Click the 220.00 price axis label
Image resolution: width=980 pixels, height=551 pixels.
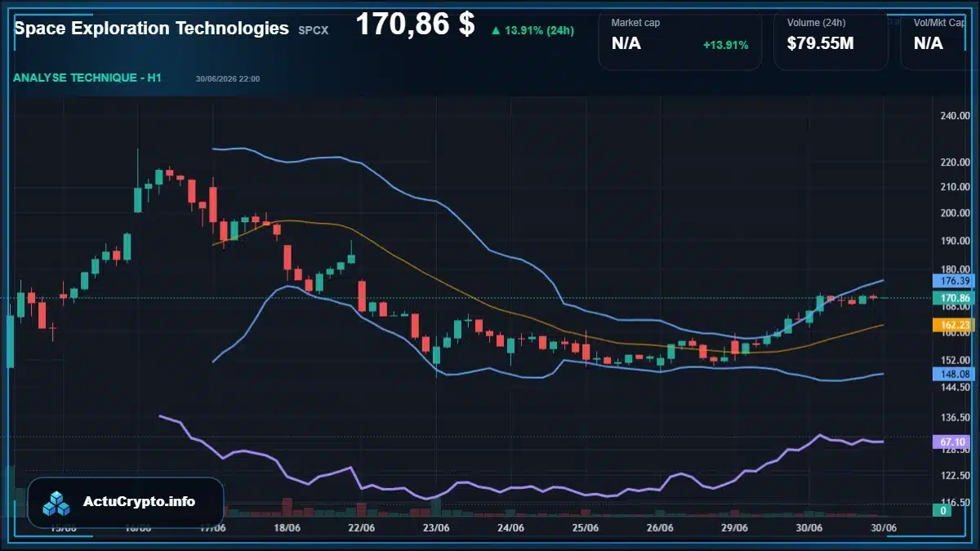coord(954,162)
